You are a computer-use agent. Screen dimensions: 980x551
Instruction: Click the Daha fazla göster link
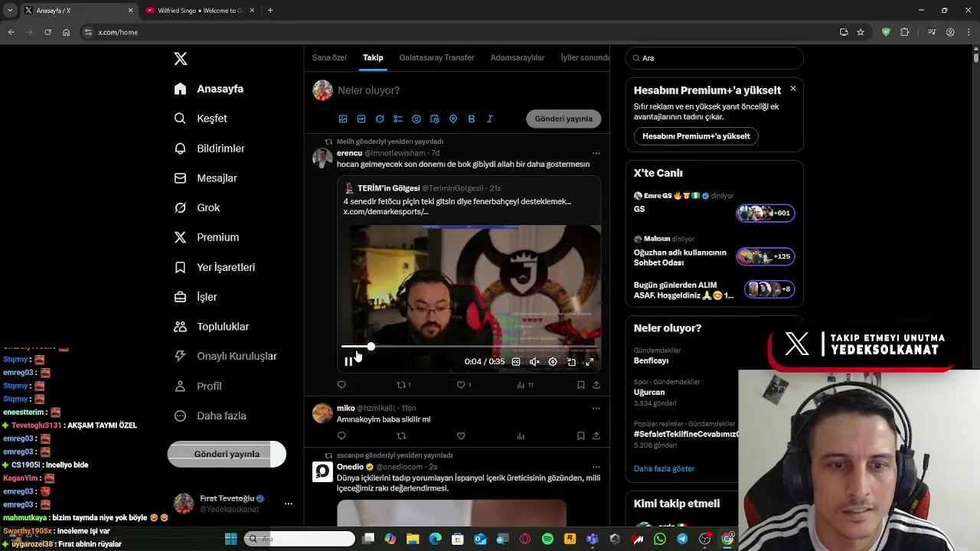click(664, 468)
